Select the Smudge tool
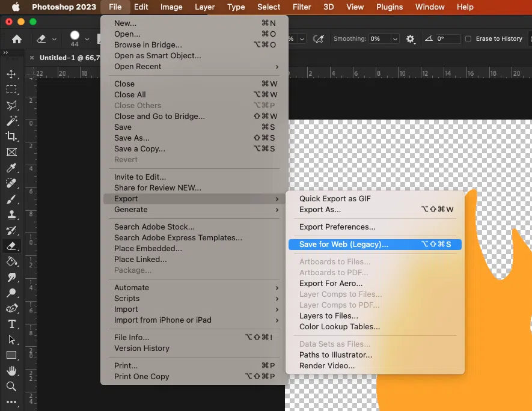This screenshot has height=411, width=532. [11, 277]
